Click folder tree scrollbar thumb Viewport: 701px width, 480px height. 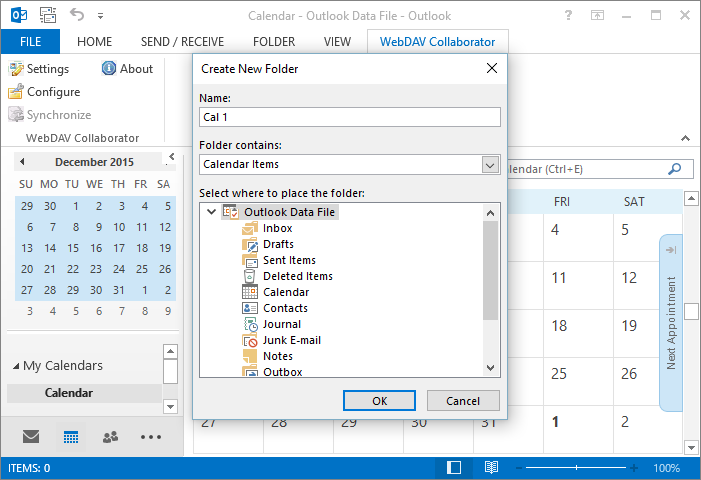490,270
